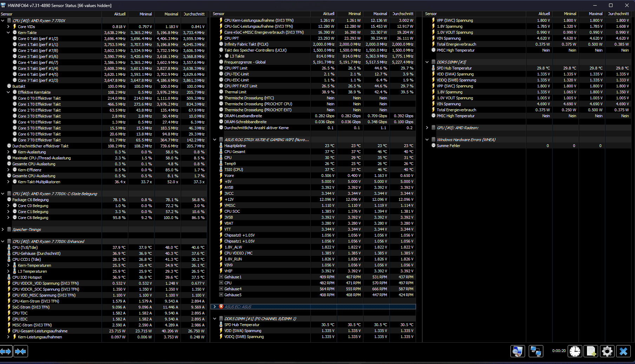The width and height of the screenshot is (635, 364).
Task: Expand the Core VIDs row
Action: (8, 27)
